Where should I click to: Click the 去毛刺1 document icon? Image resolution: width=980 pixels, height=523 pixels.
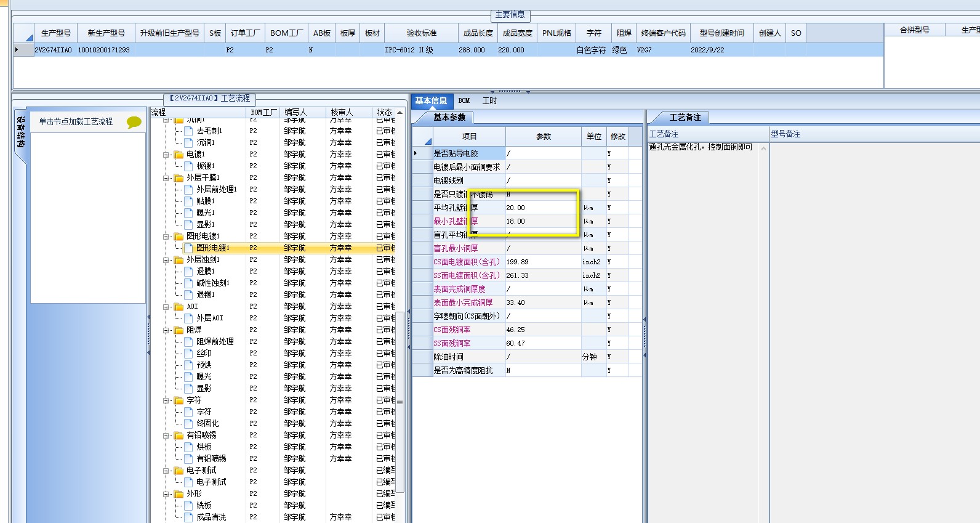coord(188,131)
